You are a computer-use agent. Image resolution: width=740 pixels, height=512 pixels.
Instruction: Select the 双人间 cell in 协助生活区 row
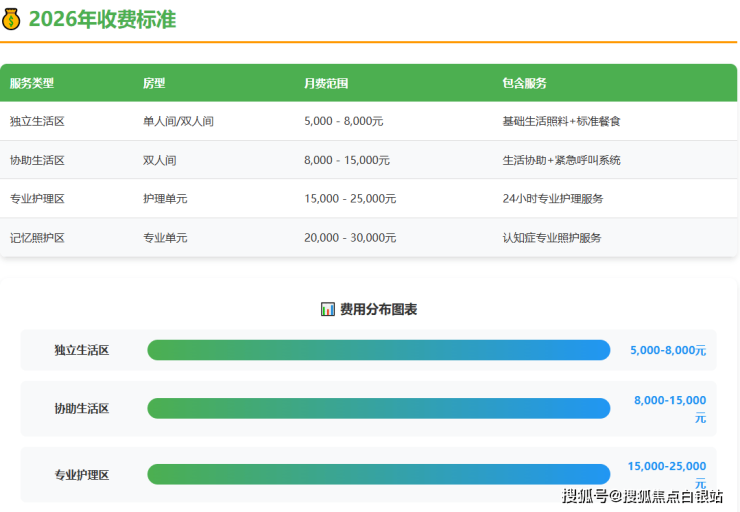(x=159, y=160)
